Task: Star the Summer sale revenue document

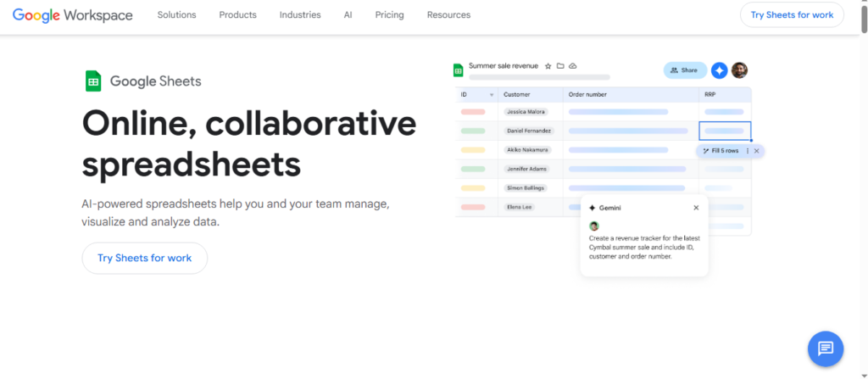Action: click(548, 66)
